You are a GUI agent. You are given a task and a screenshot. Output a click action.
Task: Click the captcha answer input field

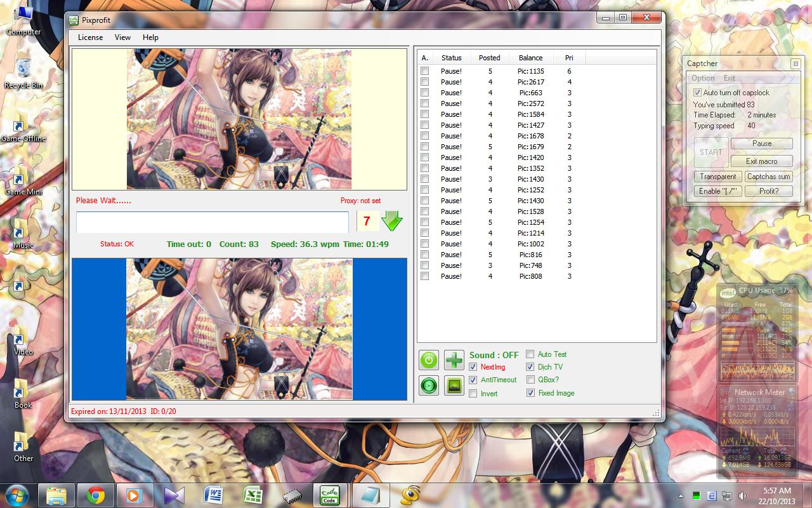[213, 222]
